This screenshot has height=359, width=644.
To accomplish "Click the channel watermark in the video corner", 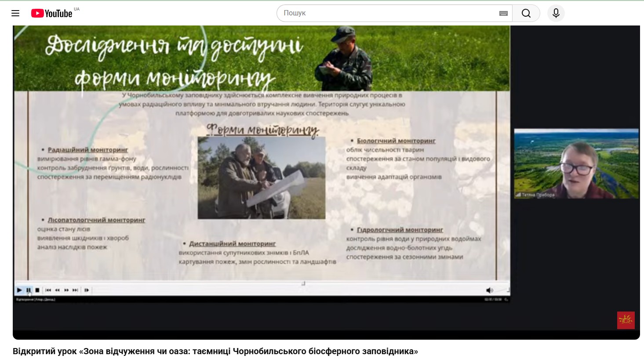I will [626, 320].
